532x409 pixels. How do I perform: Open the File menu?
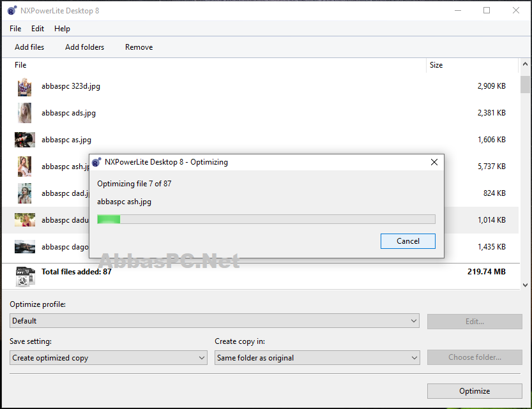(15, 29)
